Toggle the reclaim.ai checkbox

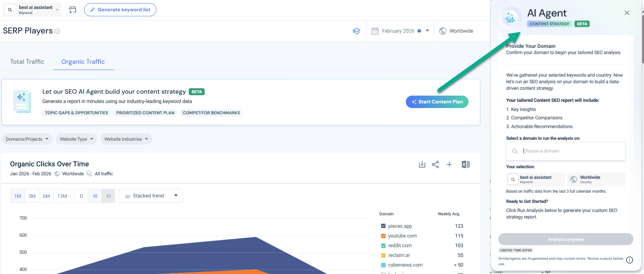tap(383, 255)
